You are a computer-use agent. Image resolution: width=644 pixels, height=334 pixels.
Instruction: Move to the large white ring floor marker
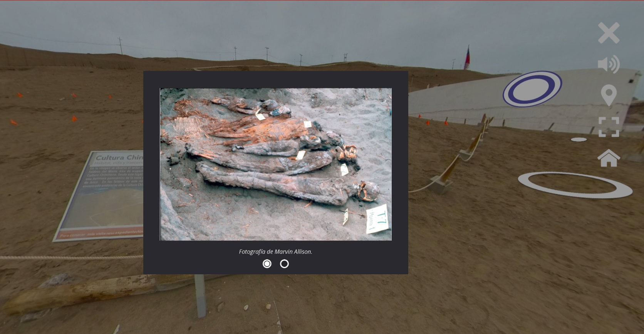click(x=575, y=185)
